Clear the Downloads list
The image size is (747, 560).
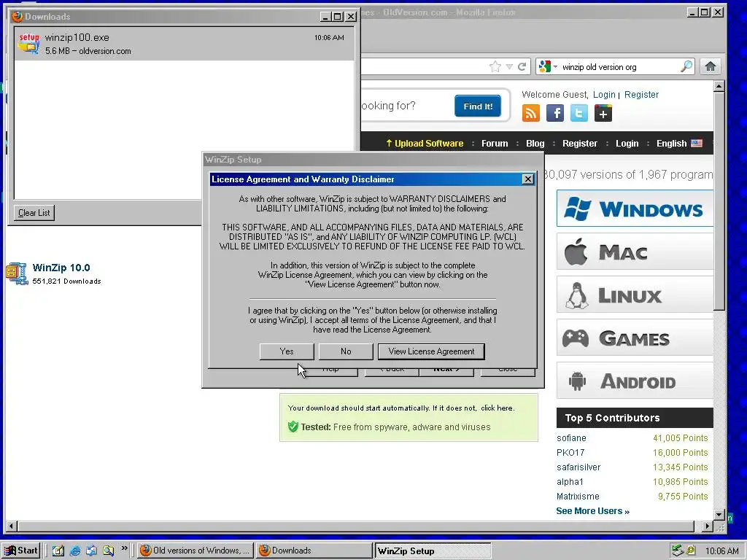(34, 213)
